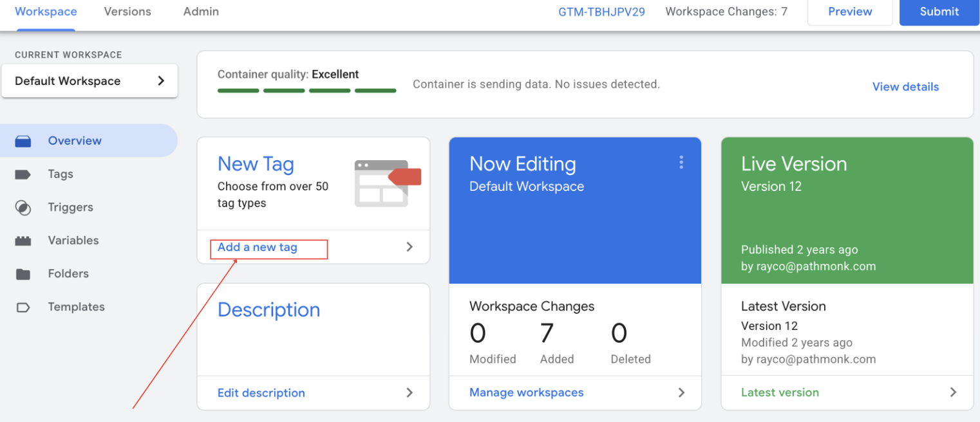Click the GTM-TBHJPV29 container ID
This screenshot has width=980, height=422.
[601, 12]
